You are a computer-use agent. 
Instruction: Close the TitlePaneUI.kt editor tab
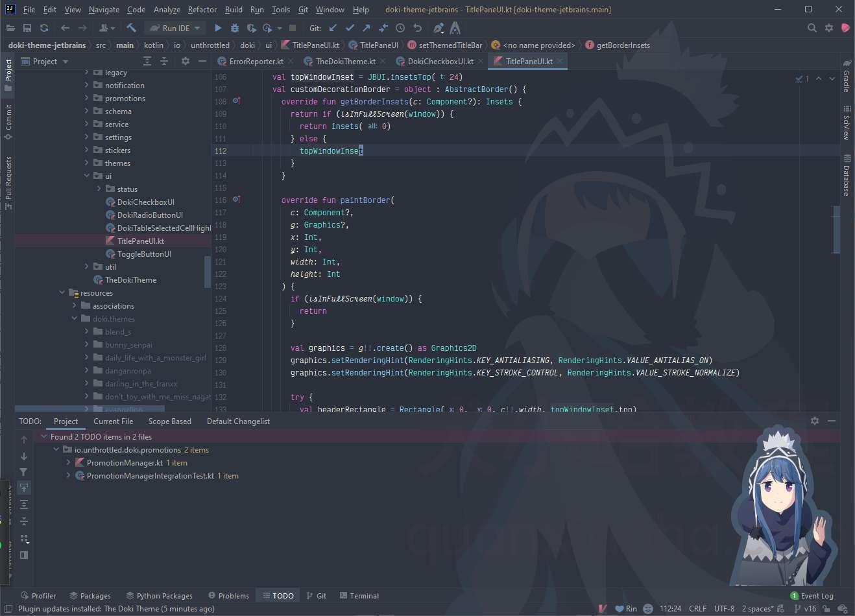pyautogui.click(x=560, y=62)
